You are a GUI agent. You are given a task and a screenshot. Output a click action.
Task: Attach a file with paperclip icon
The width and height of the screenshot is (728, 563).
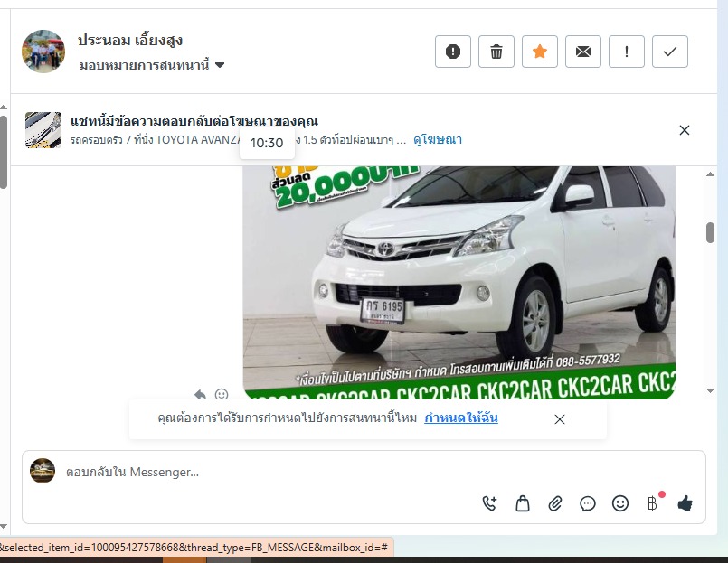(x=555, y=503)
